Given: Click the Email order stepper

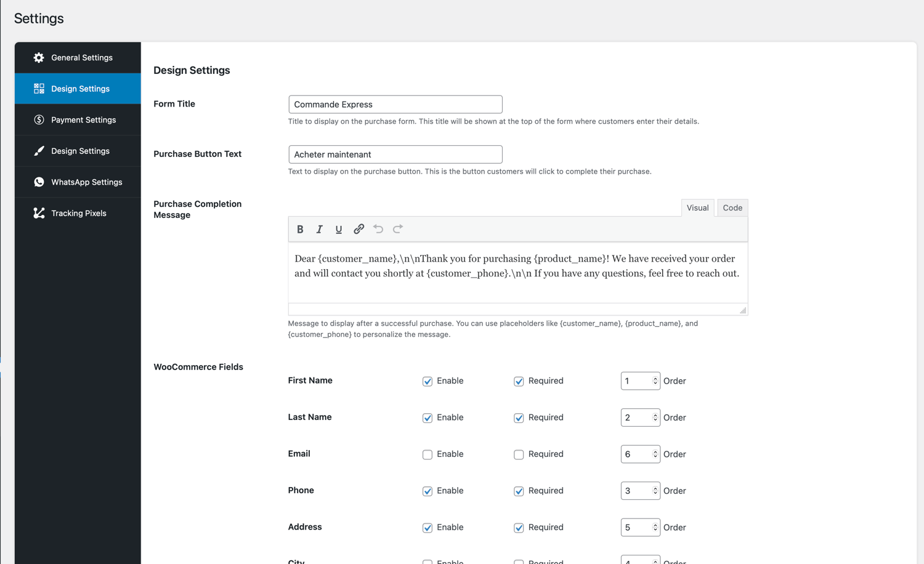Looking at the screenshot, I should [655, 454].
